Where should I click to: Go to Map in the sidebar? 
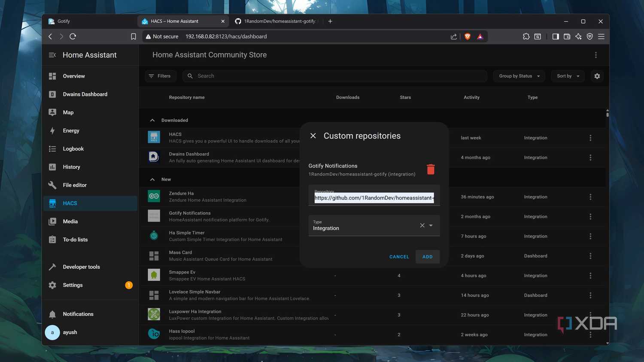[x=91, y=112]
